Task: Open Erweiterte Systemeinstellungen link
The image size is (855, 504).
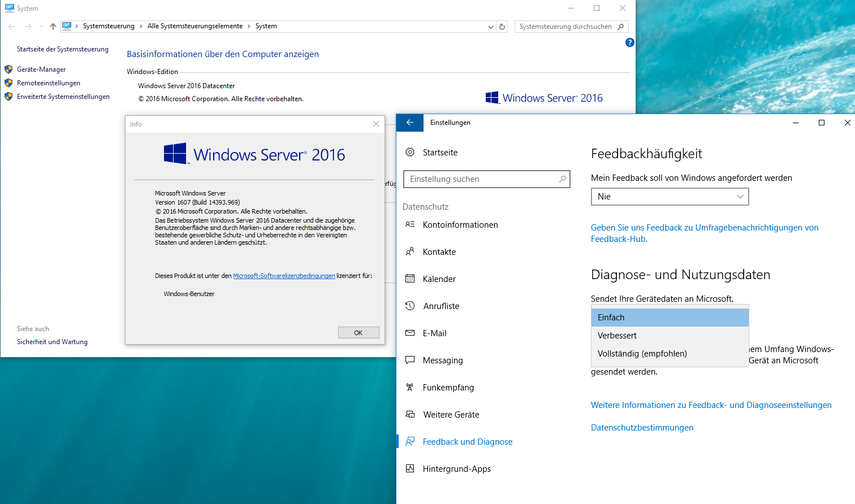Action: click(x=63, y=97)
